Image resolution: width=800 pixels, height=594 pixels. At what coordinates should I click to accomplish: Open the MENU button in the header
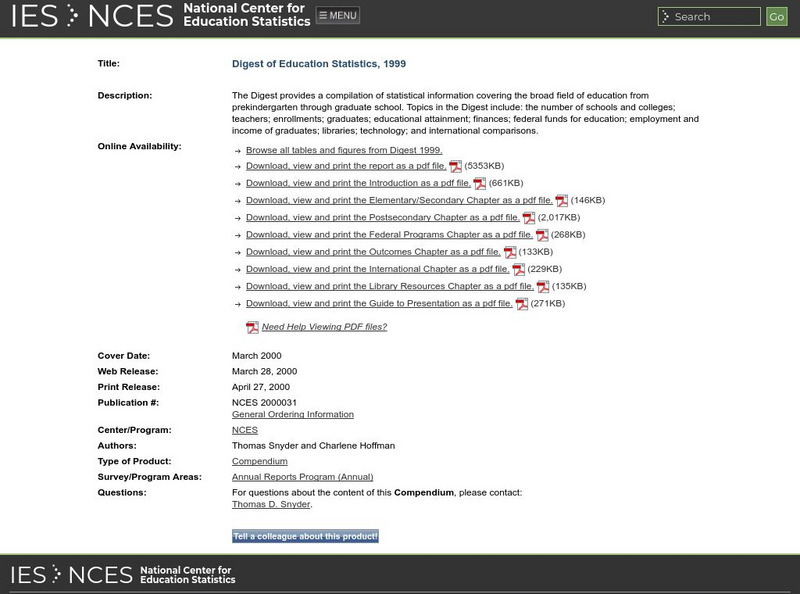338,15
